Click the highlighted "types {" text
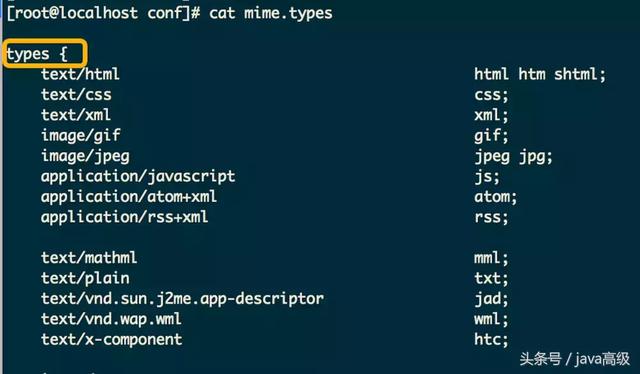Viewport: 640px width, 374px height. [37, 54]
